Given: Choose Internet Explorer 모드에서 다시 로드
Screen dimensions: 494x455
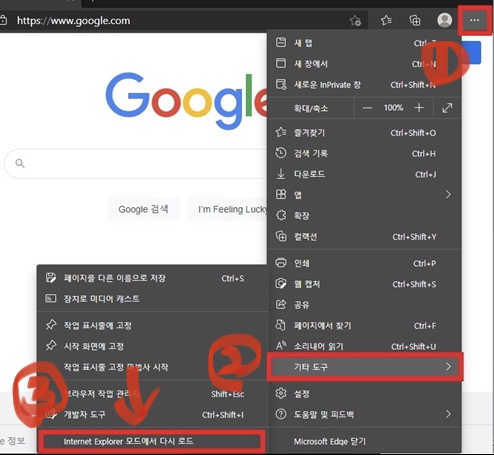Looking at the screenshot, I should 152,441.
